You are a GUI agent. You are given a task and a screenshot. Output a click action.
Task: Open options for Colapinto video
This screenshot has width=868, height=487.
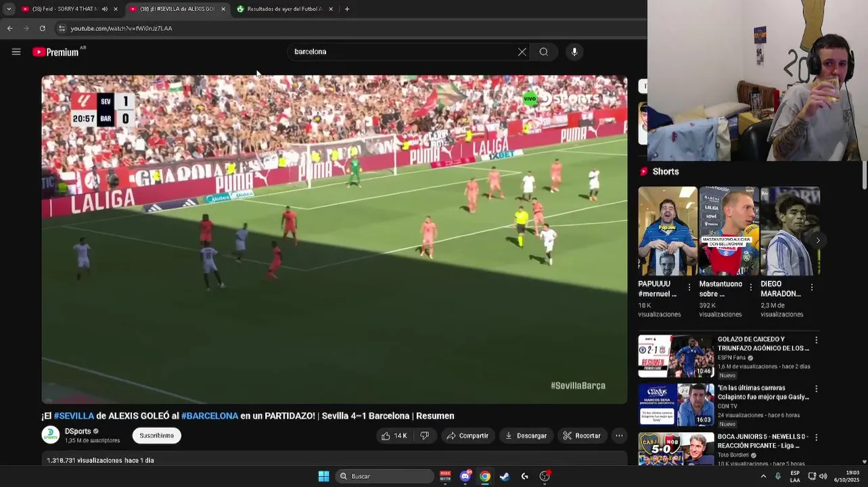click(x=816, y=389)
